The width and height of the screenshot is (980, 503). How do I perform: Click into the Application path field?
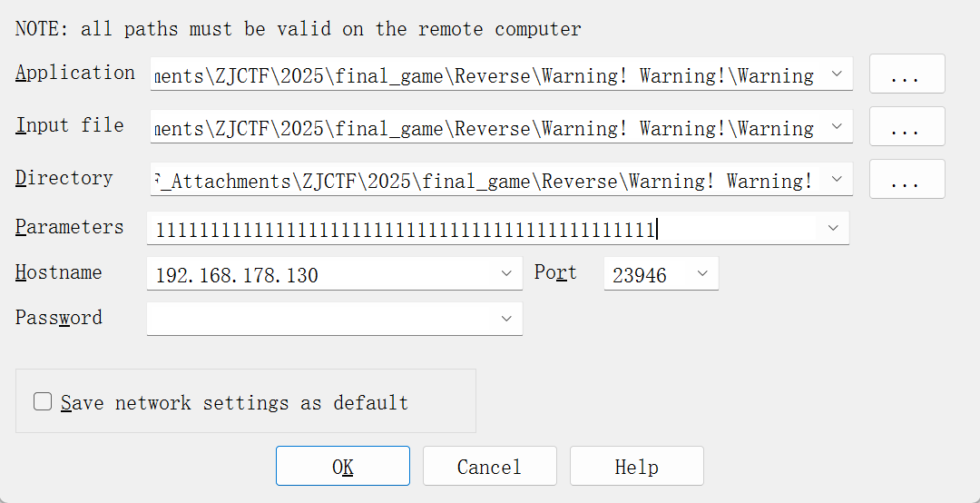click(485, 75)
